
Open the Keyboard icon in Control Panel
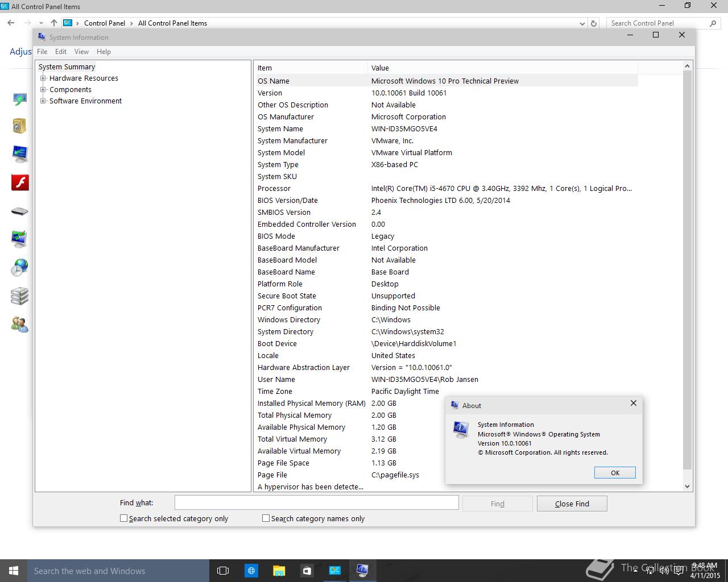19,211
